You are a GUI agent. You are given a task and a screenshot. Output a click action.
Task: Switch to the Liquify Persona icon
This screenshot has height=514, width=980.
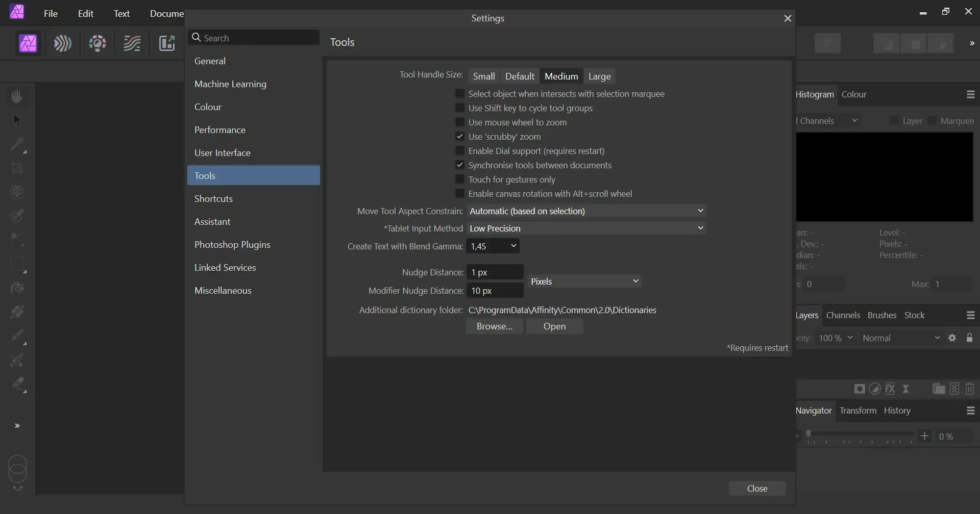[63, 43]
